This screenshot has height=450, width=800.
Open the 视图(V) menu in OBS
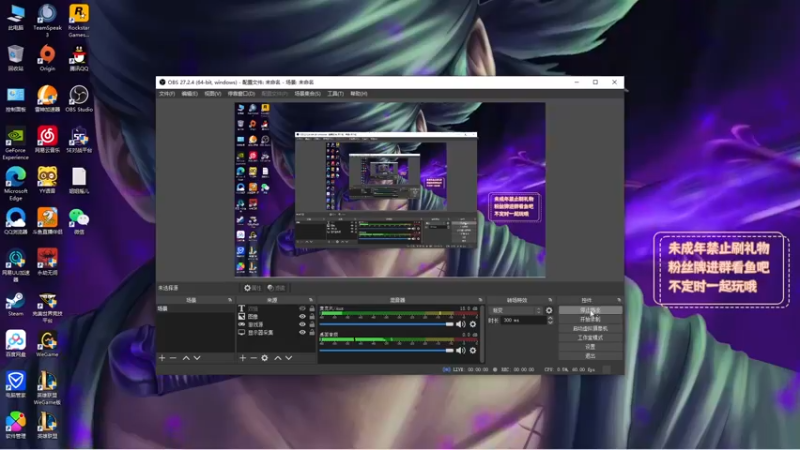(x=213, y=94)
